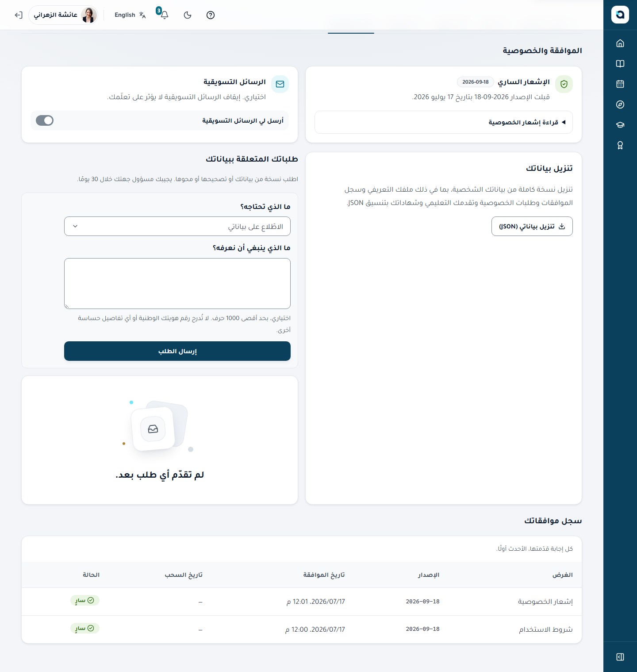Select إشعار الخصوصية row label
The height and width of the screenshot is (672, 637).
point(545,602)
